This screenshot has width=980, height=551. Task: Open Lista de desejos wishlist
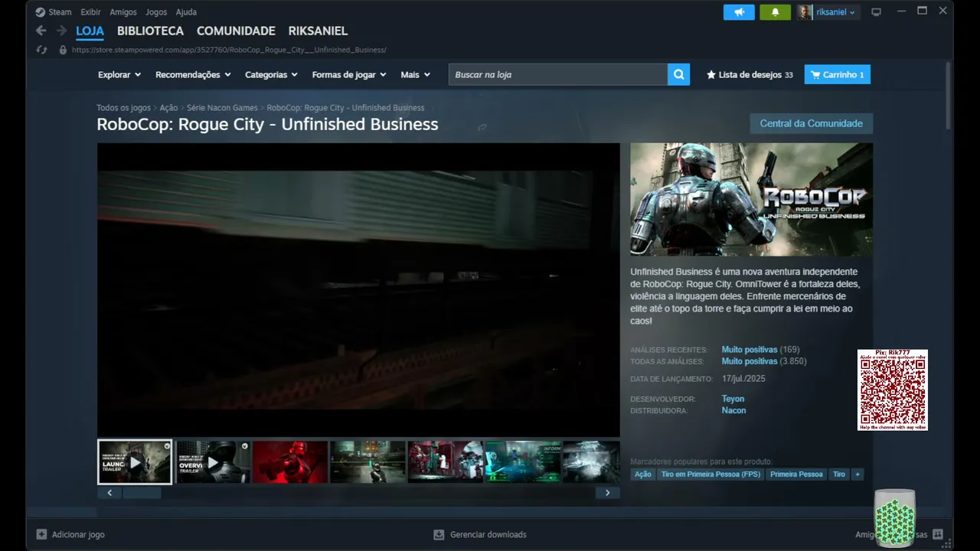click(x=750, y=75)
